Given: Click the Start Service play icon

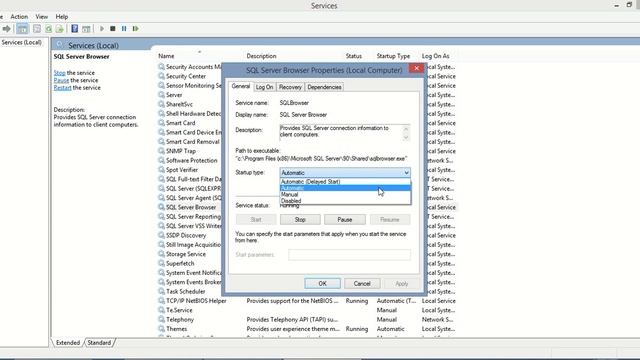Looking at the screenshot, I should point(102,29).
